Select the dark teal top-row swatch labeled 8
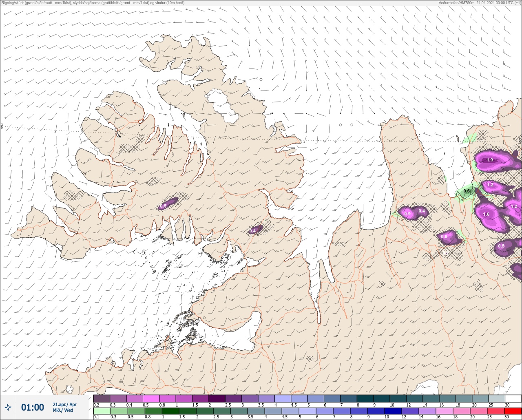 (365, 398)
